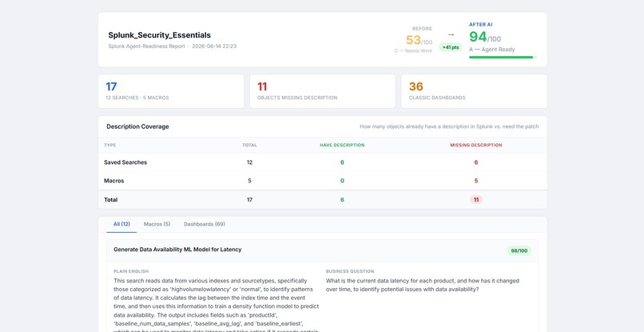Select the Total row count 17
The height and width of the screenshot is (332, 644).
250,199
